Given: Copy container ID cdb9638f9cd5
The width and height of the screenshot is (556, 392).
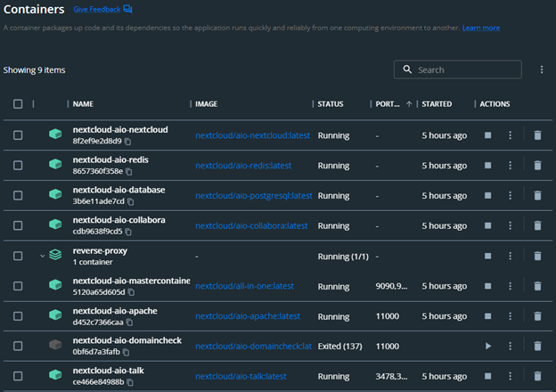Looking at the screenshot, I should pyautogui.click(x=128, y=232).
